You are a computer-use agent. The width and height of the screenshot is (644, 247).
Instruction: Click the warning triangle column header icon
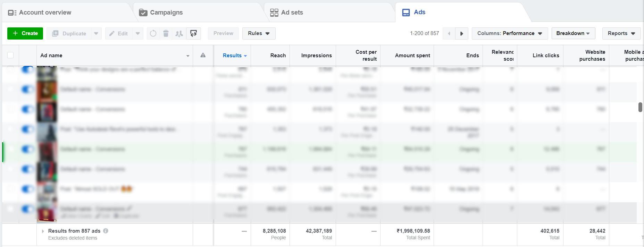[203, 55]
